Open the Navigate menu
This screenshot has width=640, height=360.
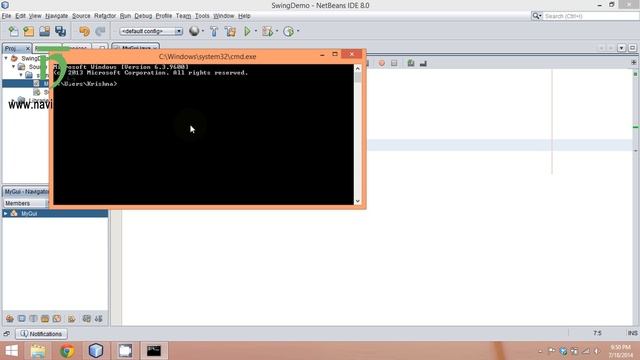coord(57,16)
